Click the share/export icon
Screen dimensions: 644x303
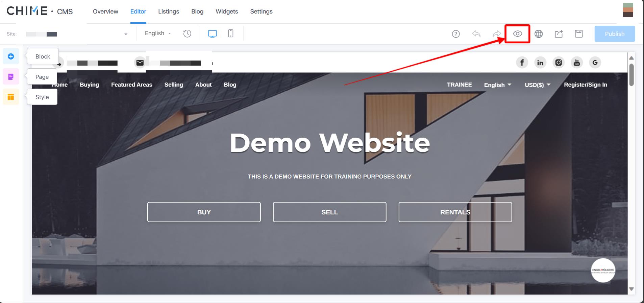pyautogui.click(x=559, y=34)
